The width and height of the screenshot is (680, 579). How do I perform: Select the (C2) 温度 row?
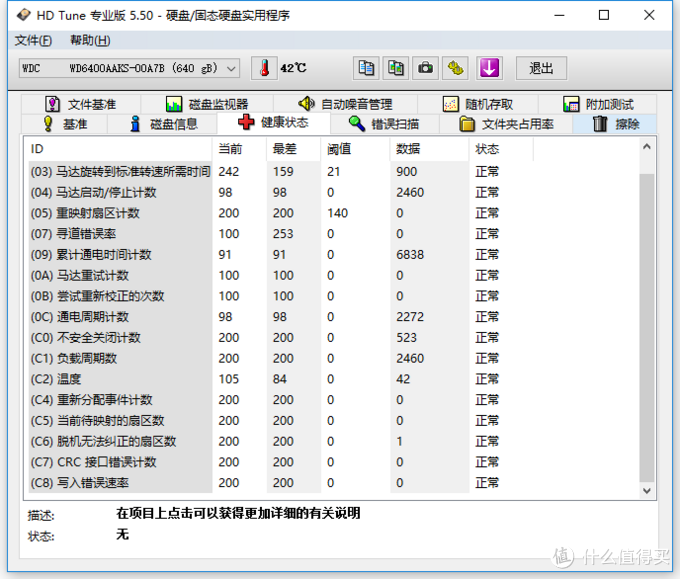[118, 379]
